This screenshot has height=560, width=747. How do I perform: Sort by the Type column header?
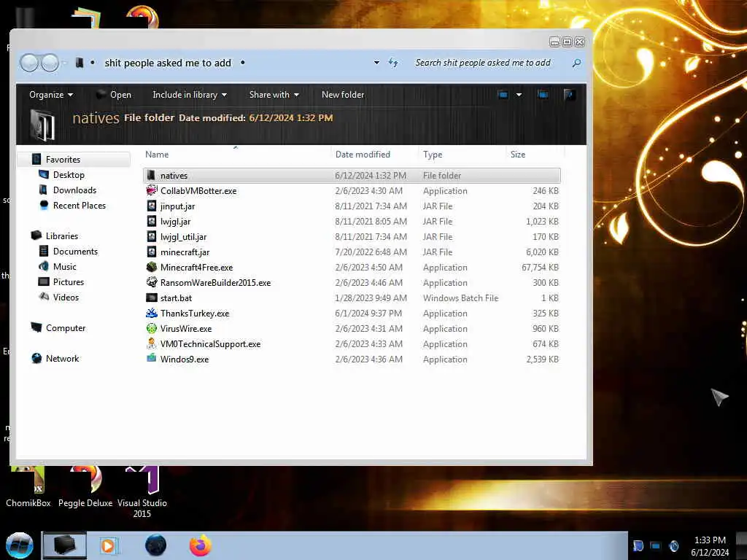(433, 155)
